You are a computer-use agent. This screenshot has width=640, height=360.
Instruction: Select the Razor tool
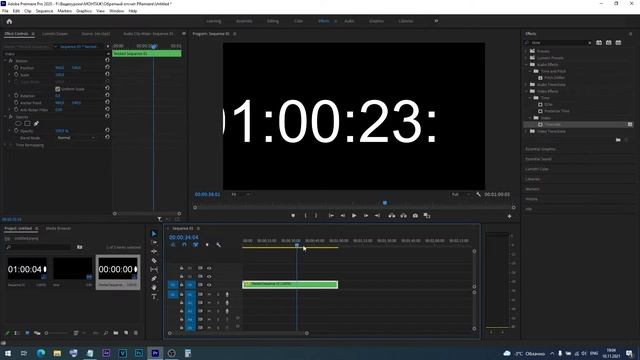tap(154, 260)
